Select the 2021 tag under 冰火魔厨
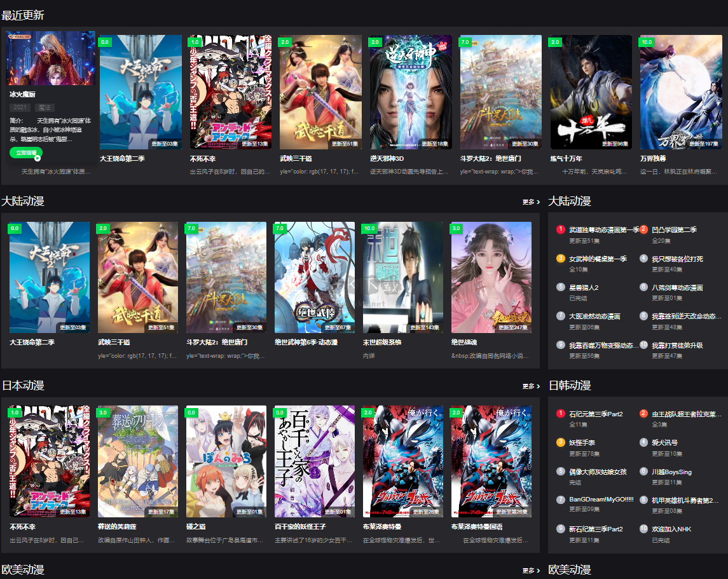The width and height of the screenshot is (728, 579). pos(20,107)
